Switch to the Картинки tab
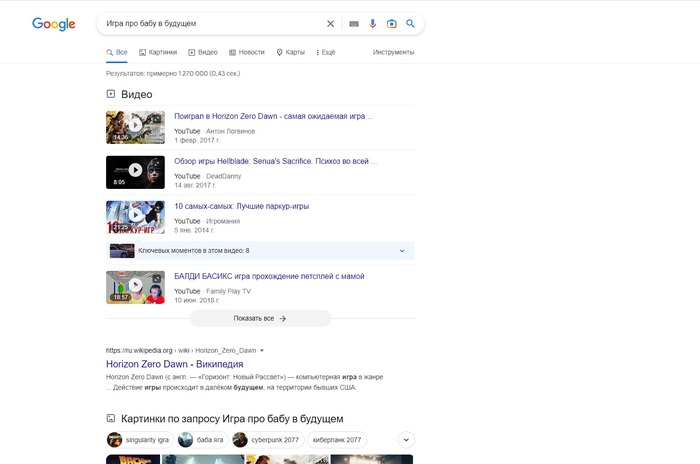 click(158, 52)
